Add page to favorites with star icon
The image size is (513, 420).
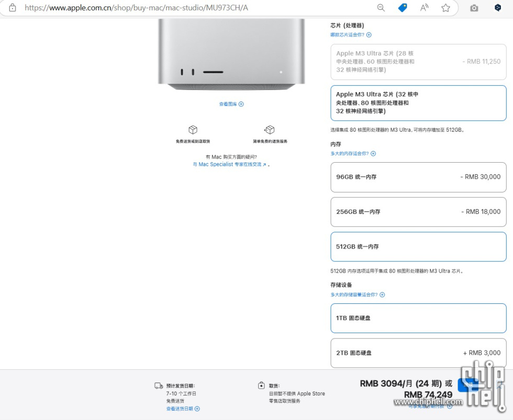(x=445, y=8)
